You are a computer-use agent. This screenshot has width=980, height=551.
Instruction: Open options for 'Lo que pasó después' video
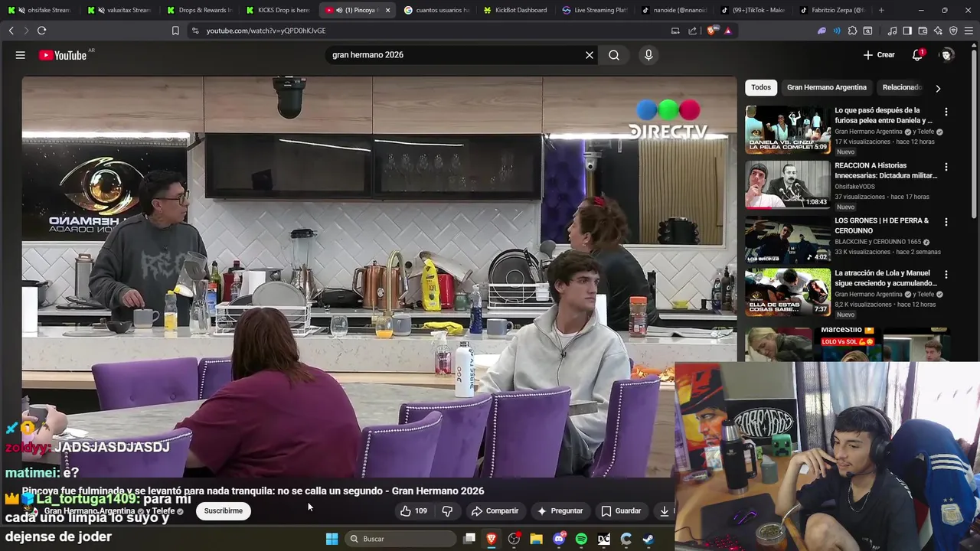(x=946, y=112)
